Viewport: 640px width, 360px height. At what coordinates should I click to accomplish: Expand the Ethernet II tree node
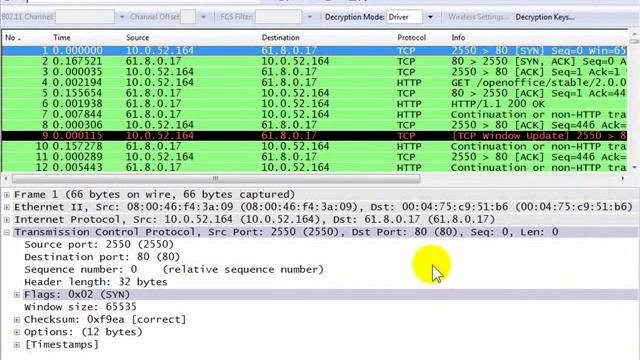pyautogui.click(x=7, y=207)
